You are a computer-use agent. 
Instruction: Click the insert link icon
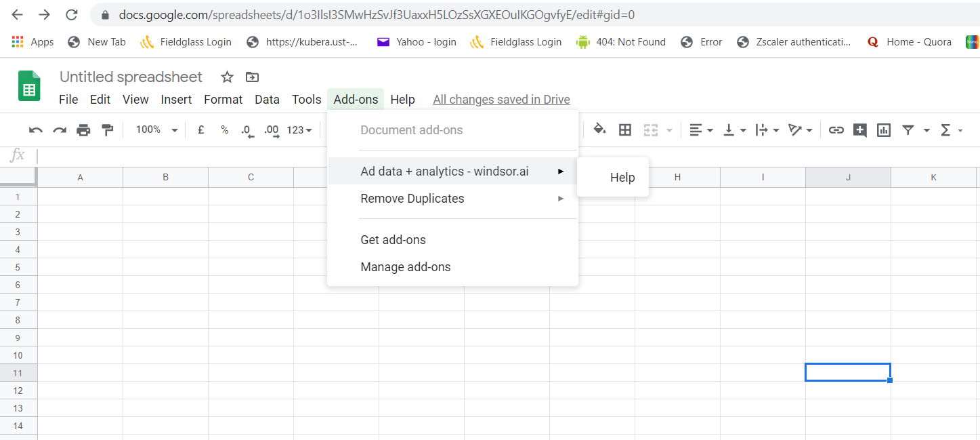click(836, 130)
